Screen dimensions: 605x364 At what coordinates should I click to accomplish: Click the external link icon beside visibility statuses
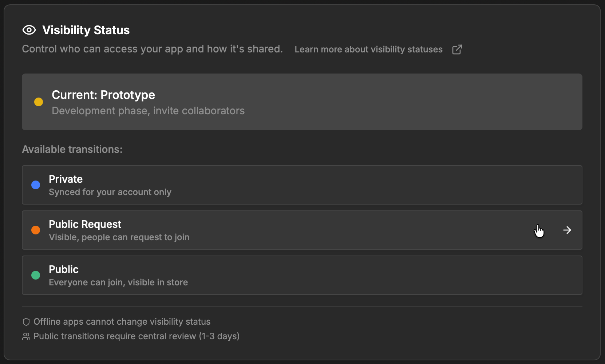coord(457,50)
